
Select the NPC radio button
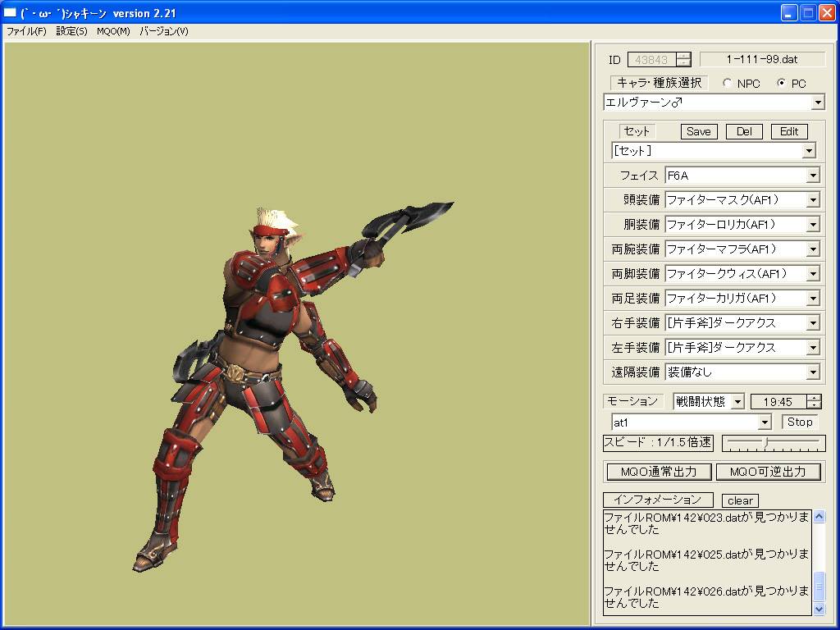point(728,84)
